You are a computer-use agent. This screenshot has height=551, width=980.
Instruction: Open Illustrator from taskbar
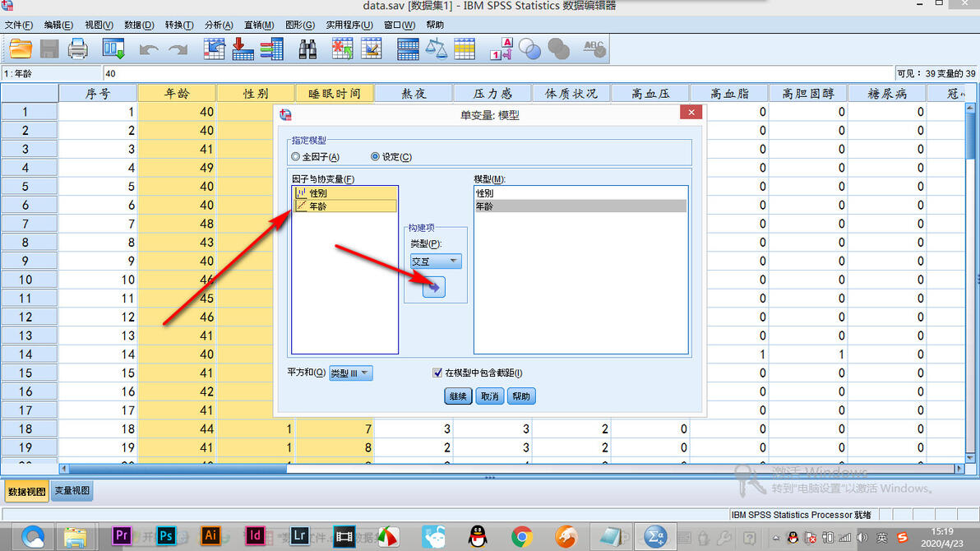[x=210, y=536]
